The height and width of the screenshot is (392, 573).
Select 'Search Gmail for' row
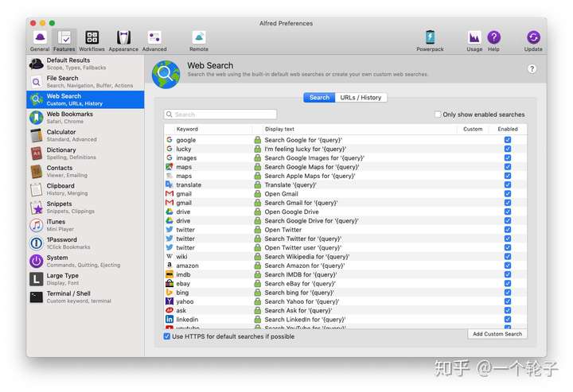tap(345, 203)
